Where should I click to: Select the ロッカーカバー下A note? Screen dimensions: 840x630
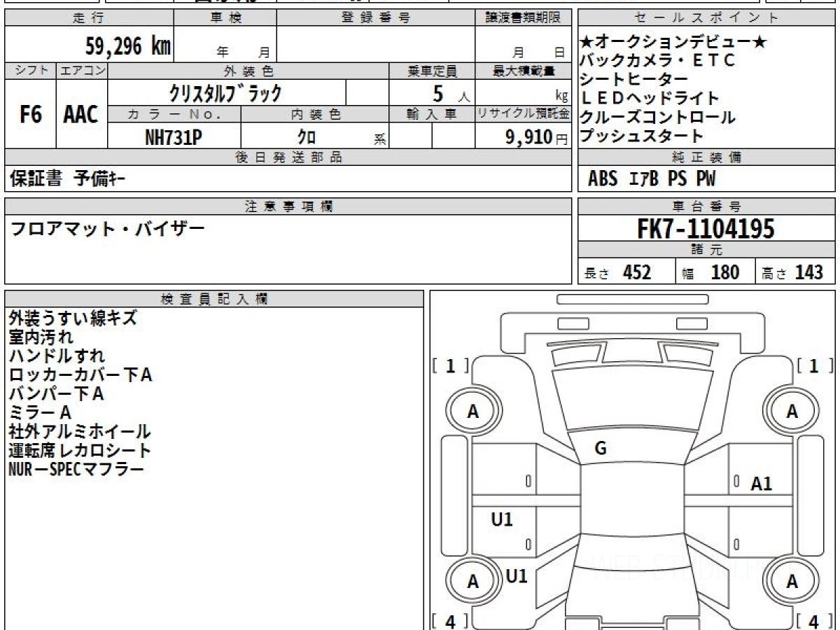coord(80,375)
